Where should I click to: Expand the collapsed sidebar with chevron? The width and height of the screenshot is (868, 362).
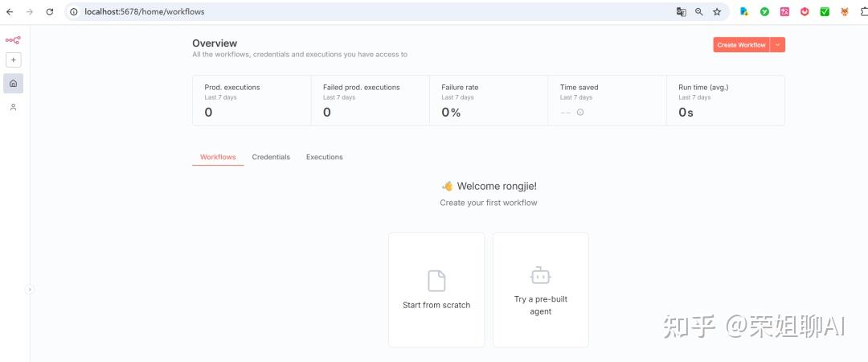30,290
